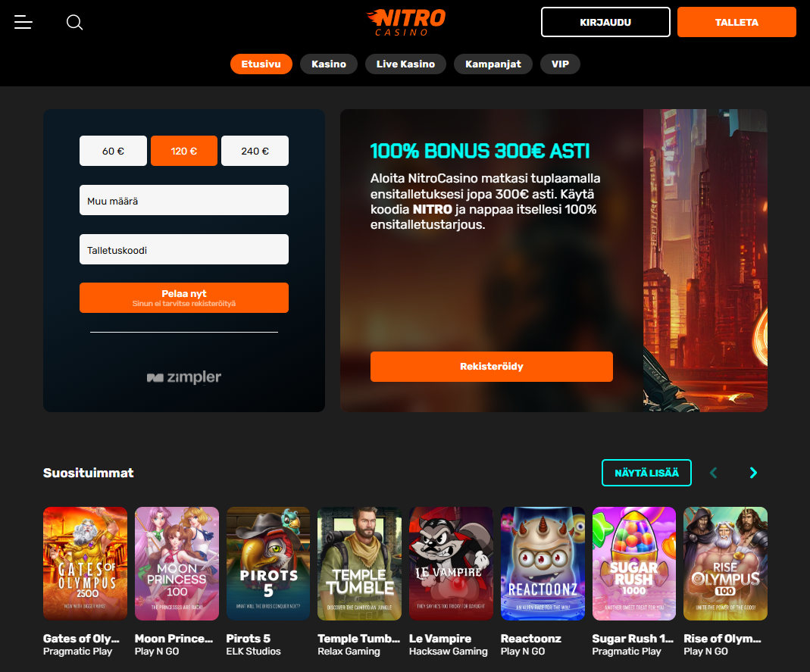Image resolution: width=810 pixels, height=672 pixels.
Task: Open Sugar Rush 1000 game thumbnail
Action: [x=634, y=564]
